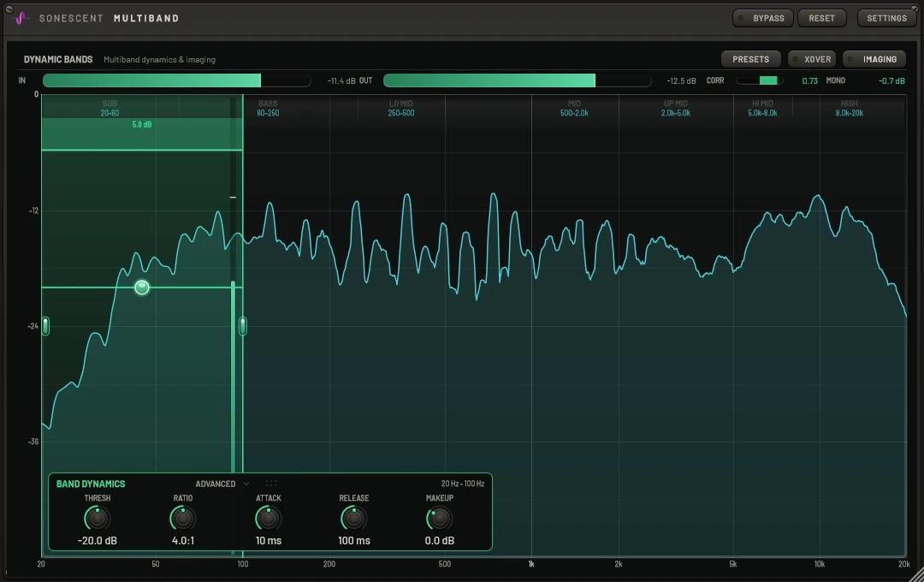Expand the ADVANCED dropdown chevron

(246, 484)
